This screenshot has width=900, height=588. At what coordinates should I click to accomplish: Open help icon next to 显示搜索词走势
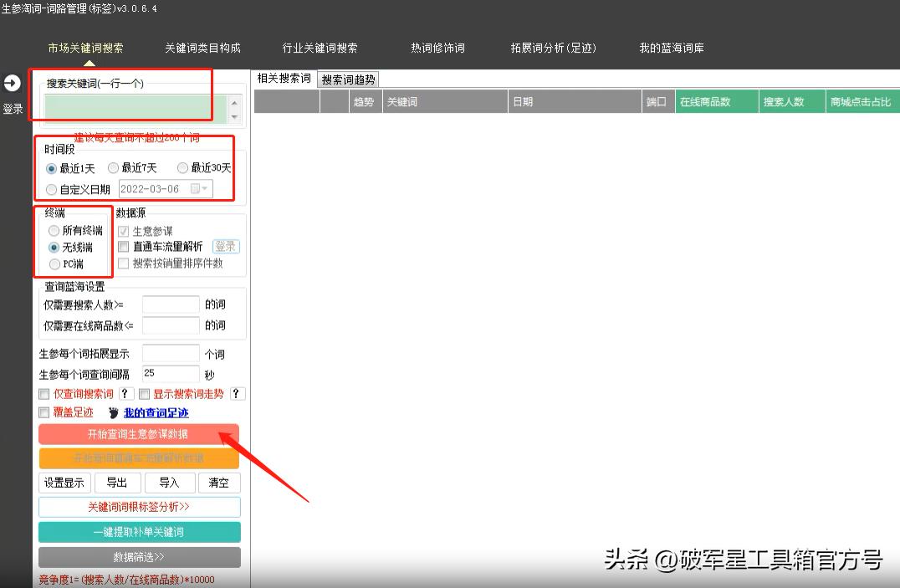click(237, 393)
